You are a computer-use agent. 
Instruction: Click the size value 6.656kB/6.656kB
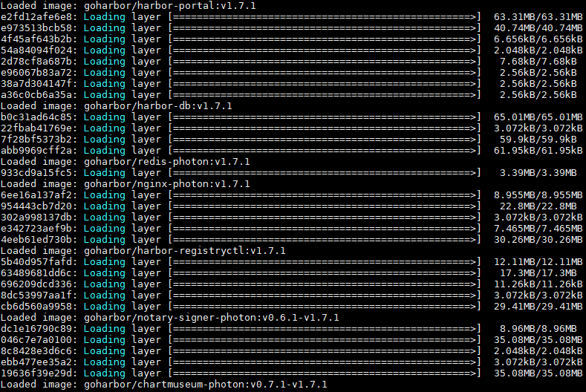538,39
